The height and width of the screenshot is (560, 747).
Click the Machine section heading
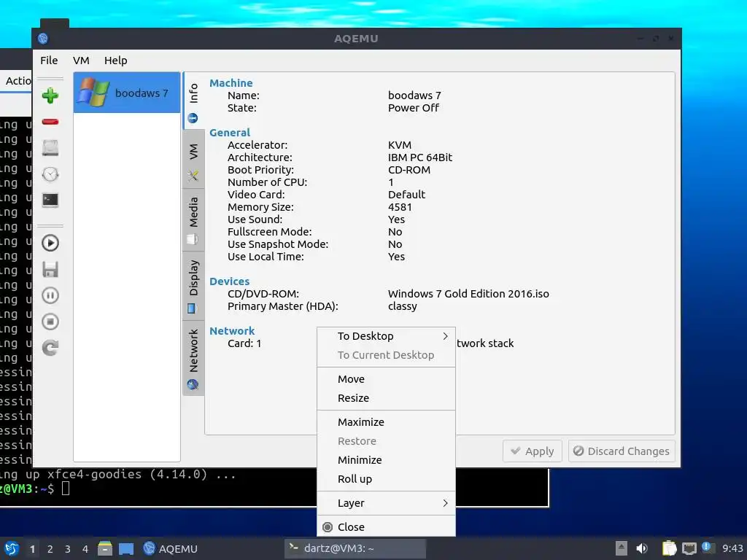231,83
